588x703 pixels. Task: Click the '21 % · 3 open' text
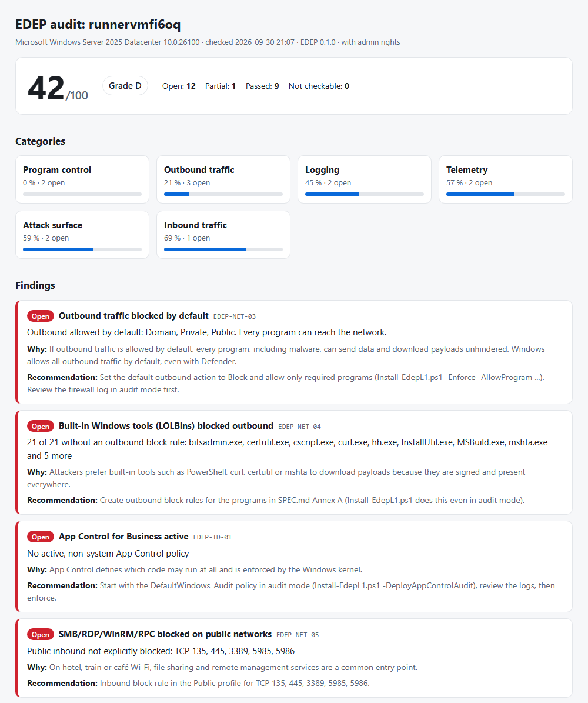[x=187, y=183]
